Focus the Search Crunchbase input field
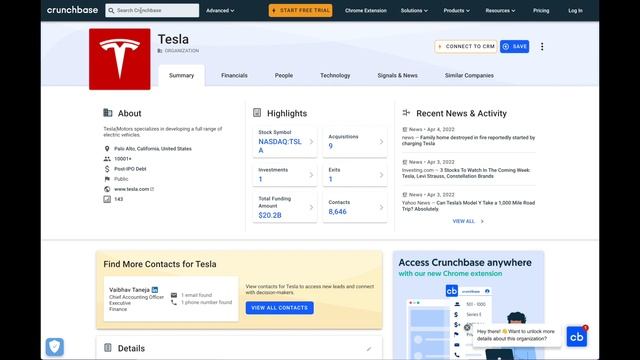The height and width of the screenshot is (360, 640). [152, 11]
